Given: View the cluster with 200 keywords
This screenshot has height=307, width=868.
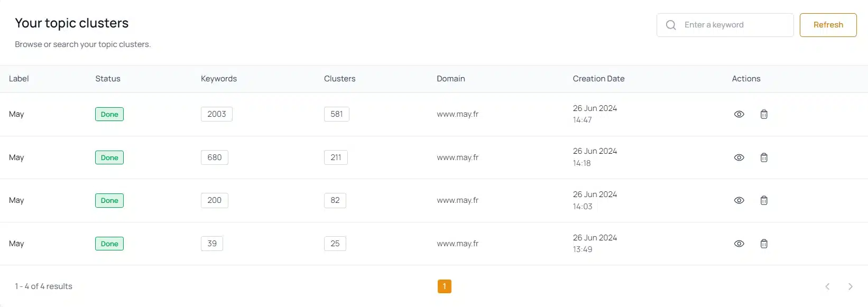Looking at the screenshot, I should [739, 200].
